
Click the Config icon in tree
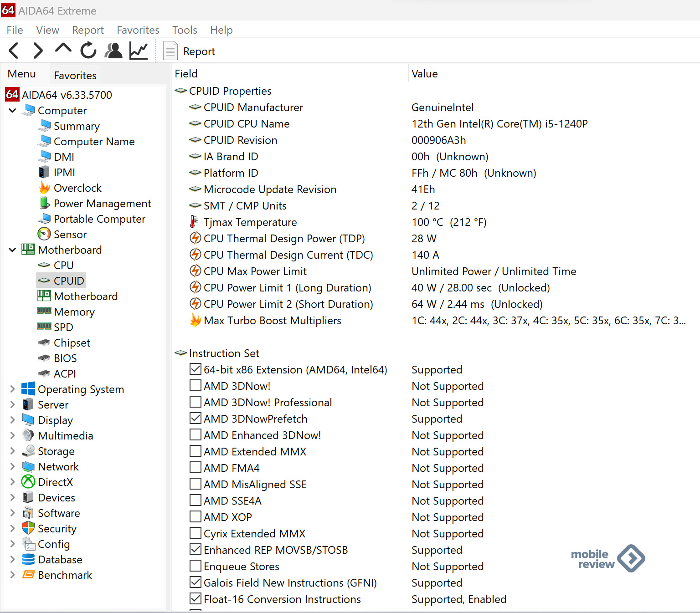point(28,544)
